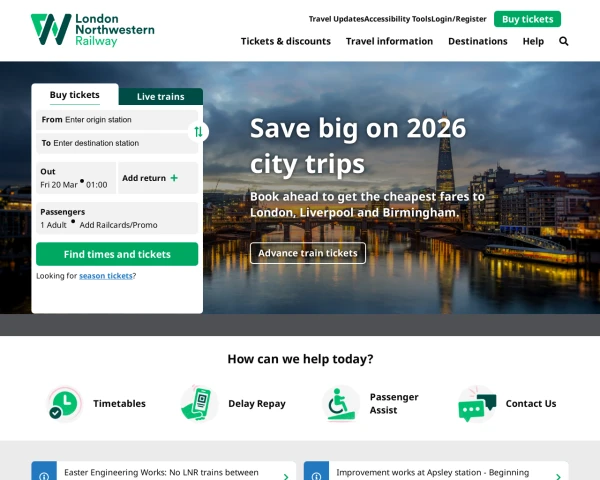Click the Save big on 2026 city trips heading
Screen dimensions: 600x480
pos(358,146)
